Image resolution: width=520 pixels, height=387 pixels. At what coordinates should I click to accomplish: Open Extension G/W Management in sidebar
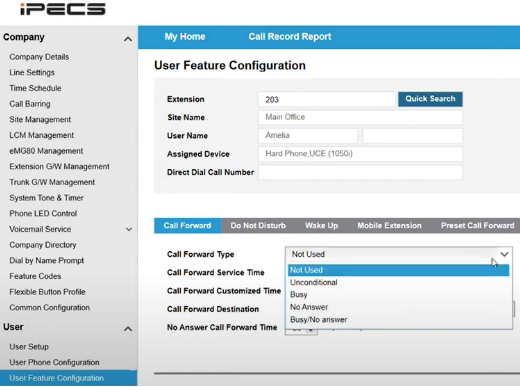point(59,167)
